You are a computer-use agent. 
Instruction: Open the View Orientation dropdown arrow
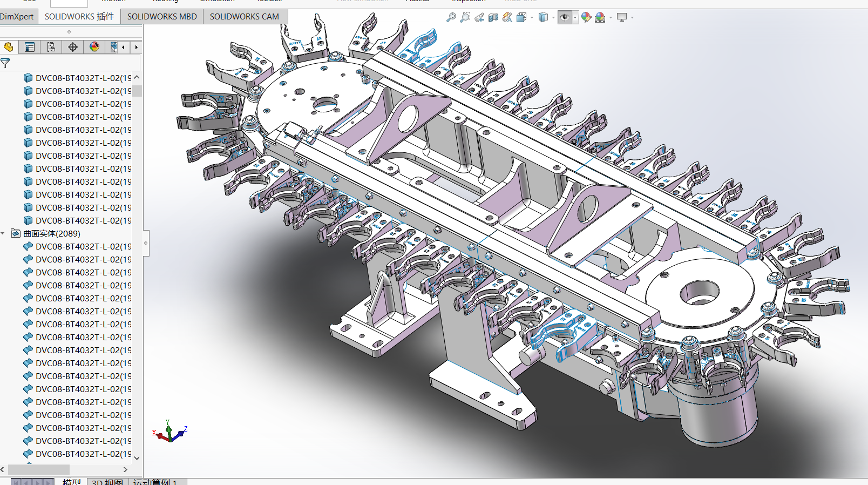(x=532, y=17)
